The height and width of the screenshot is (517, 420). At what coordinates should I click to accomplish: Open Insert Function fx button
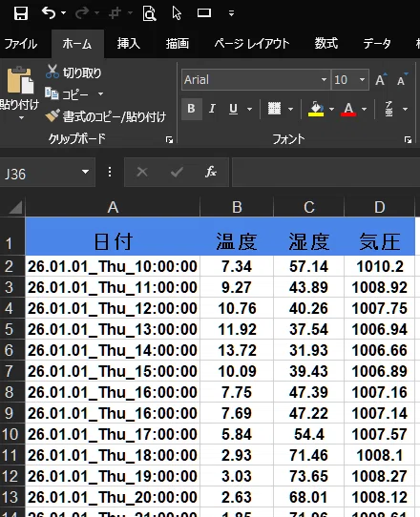[x=211, y=172]
